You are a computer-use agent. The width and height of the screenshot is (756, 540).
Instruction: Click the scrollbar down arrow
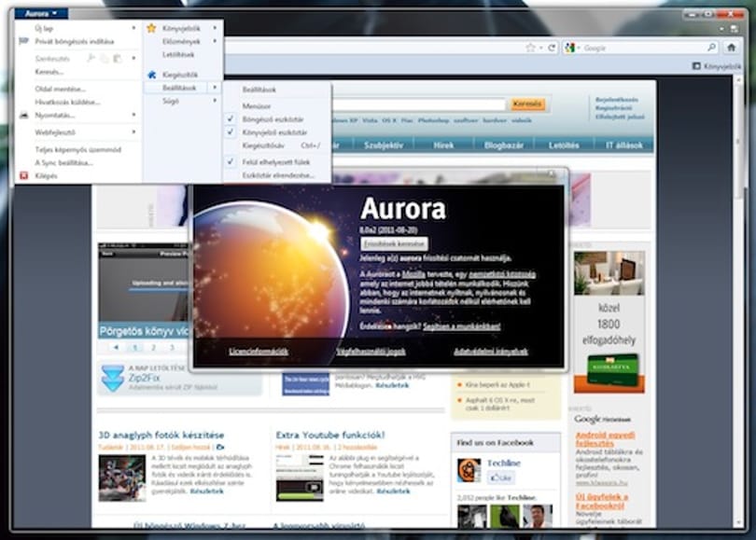pos(737,523)
